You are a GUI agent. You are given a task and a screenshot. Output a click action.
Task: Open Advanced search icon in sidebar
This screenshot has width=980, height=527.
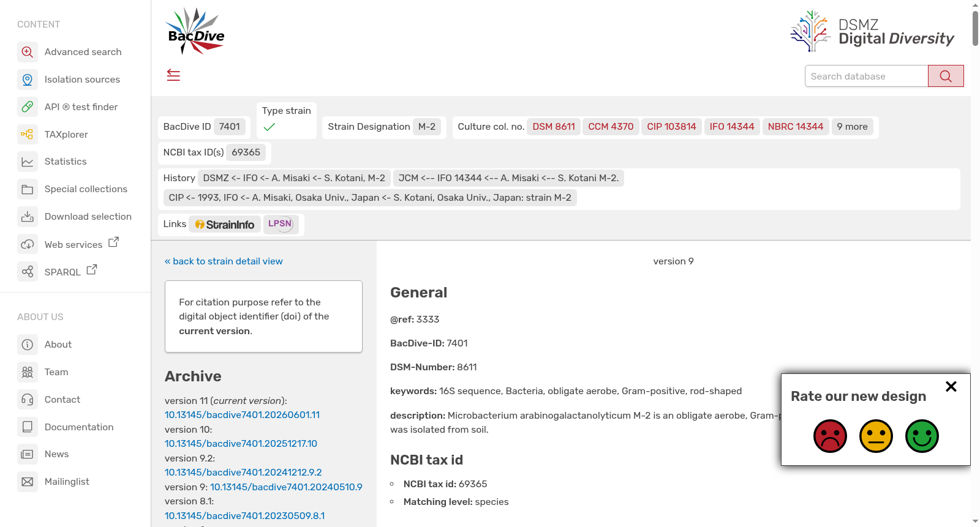tap(28, 52)
